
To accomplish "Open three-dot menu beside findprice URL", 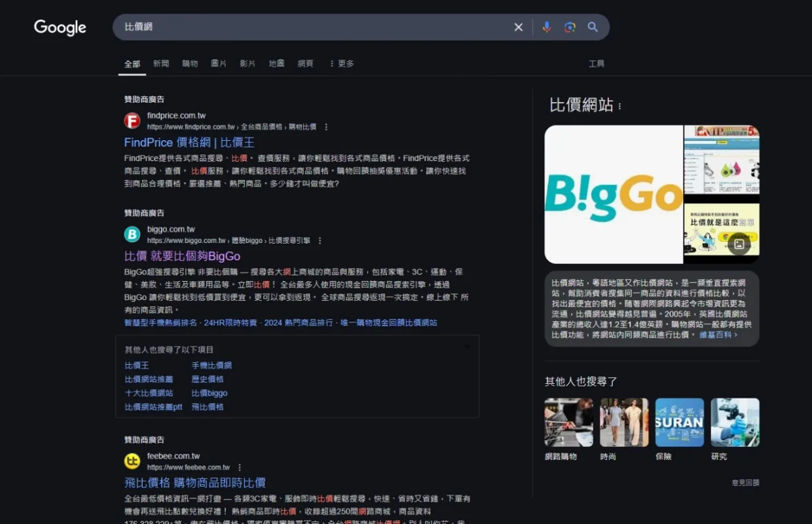I will (326, 127).
